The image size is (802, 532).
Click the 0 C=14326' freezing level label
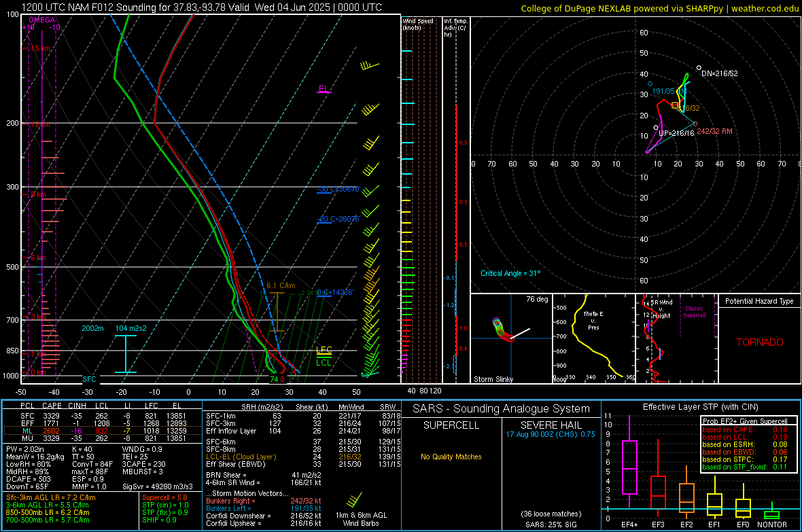335,293
